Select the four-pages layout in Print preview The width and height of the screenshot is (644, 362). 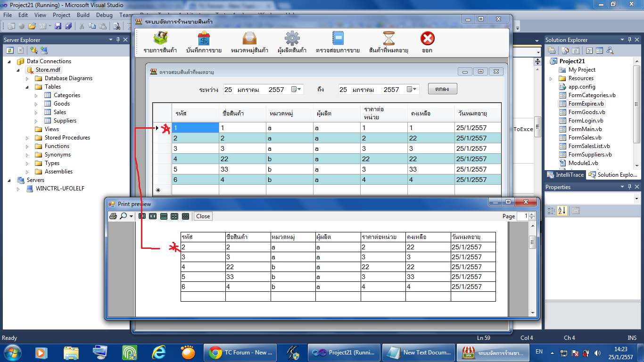[x=174, y=216]
